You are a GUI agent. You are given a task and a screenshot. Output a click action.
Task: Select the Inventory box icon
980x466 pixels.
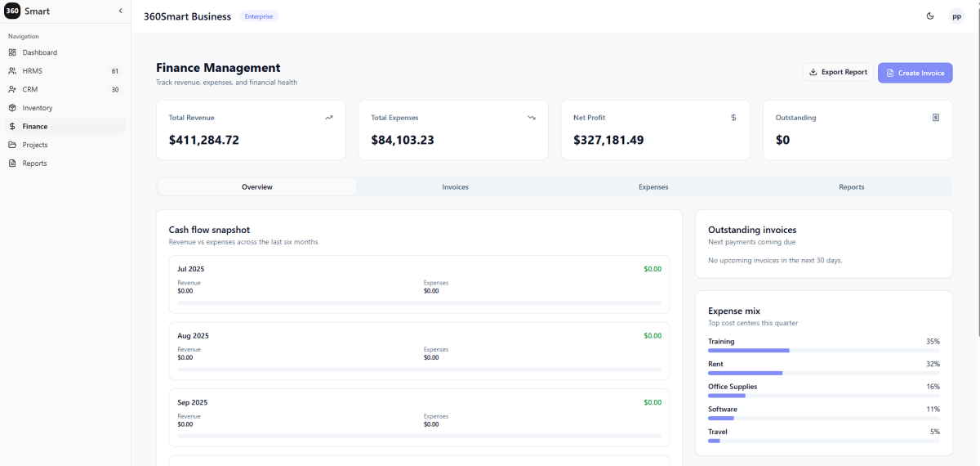12,108
